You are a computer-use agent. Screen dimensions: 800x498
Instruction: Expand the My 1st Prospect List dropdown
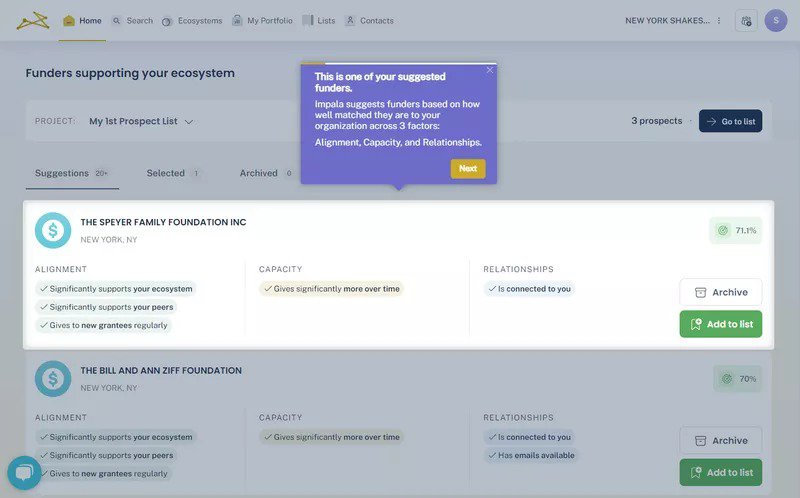point(141,121)
